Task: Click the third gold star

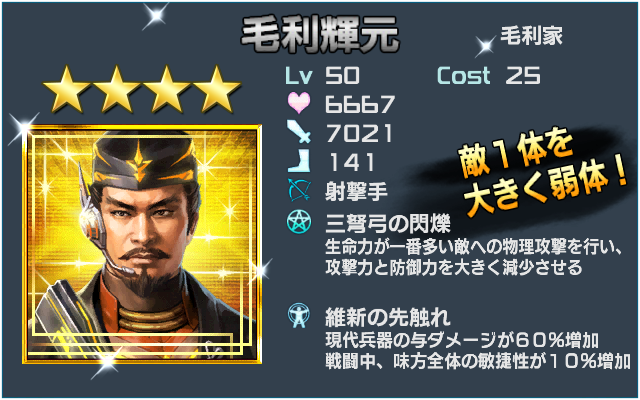Action: [x=167, y=90]
